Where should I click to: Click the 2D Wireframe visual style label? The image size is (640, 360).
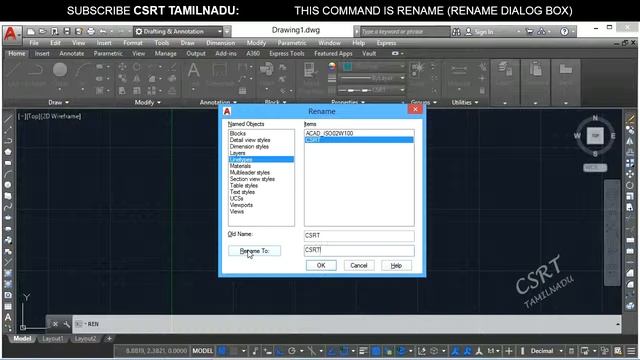pyautogui.click(x=60, y=116)
